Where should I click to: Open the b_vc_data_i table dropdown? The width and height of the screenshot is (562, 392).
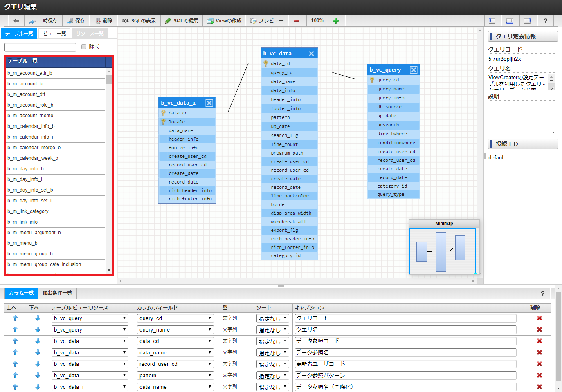click(x=90, y=387)
